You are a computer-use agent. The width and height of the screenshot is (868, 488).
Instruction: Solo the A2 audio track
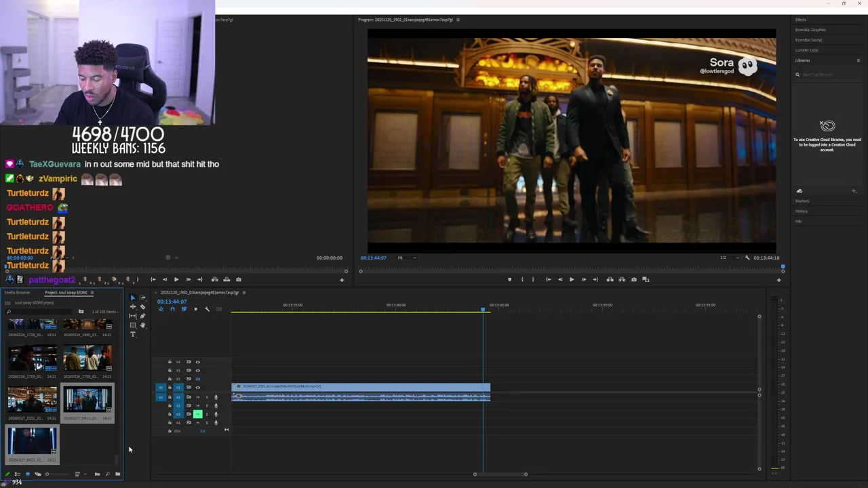point(207,405)
